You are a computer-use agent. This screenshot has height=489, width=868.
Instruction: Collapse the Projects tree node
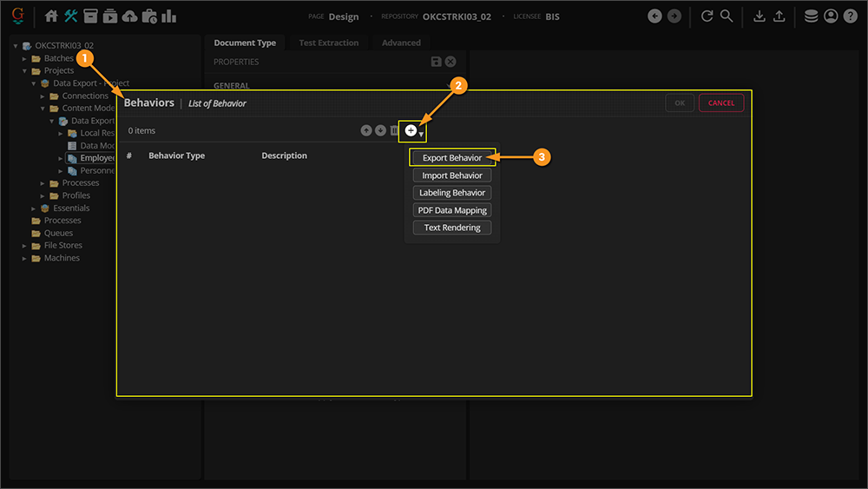25,71
